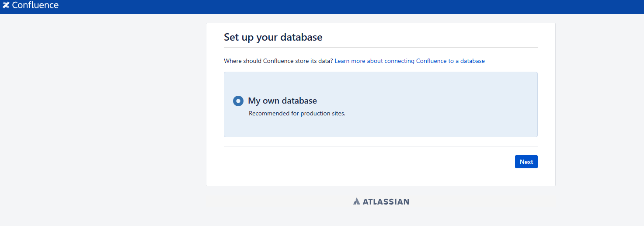Click the Set up your database heading
The height and width of the screenshot is (226, 644).
[x=273, y=37]
